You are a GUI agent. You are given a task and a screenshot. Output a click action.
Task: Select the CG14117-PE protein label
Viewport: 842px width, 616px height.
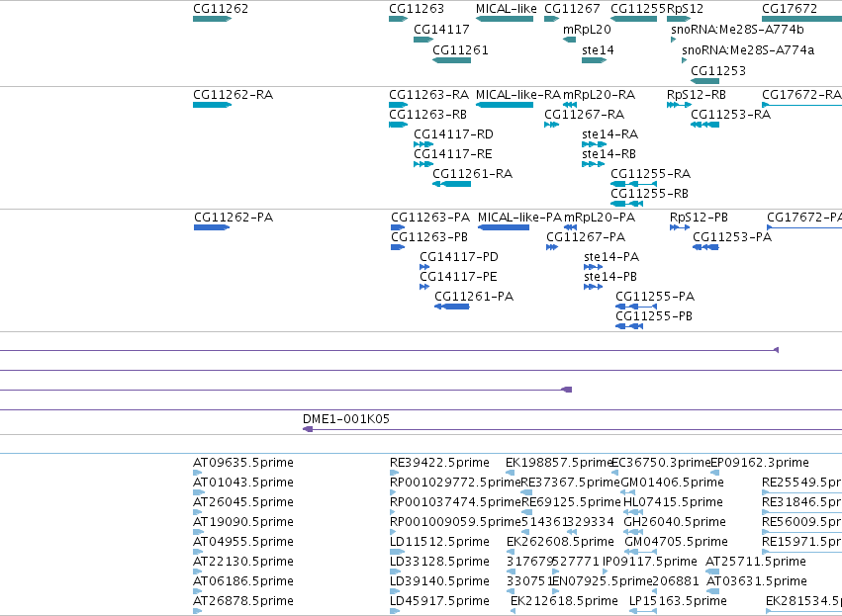click(x=458, y=277)
